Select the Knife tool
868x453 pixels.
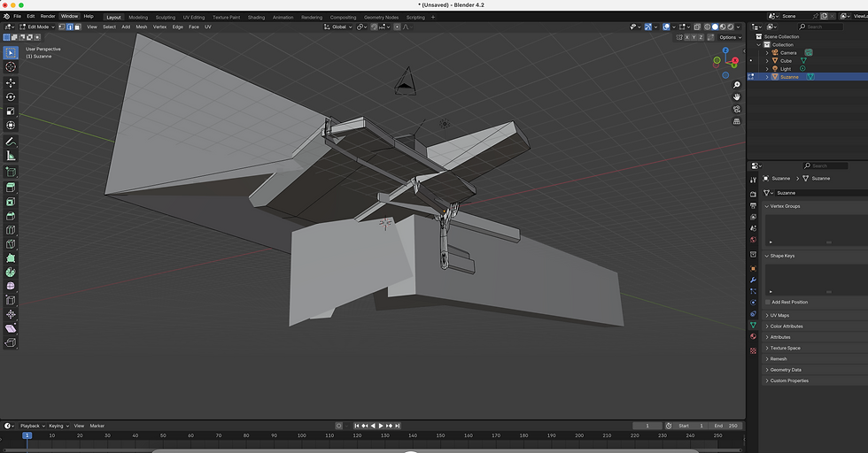[x=11, y=244]
